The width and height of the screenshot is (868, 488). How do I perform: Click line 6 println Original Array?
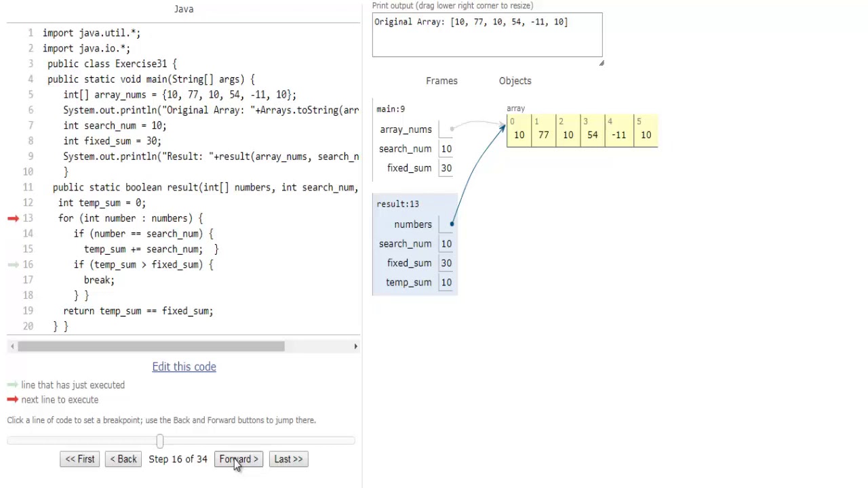(211, 110)
